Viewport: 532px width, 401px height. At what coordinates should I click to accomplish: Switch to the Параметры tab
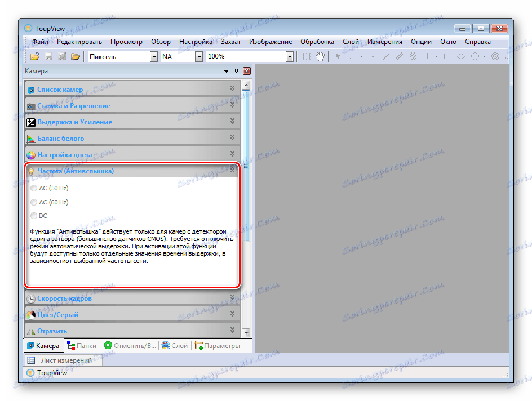[x=217, y=346]
